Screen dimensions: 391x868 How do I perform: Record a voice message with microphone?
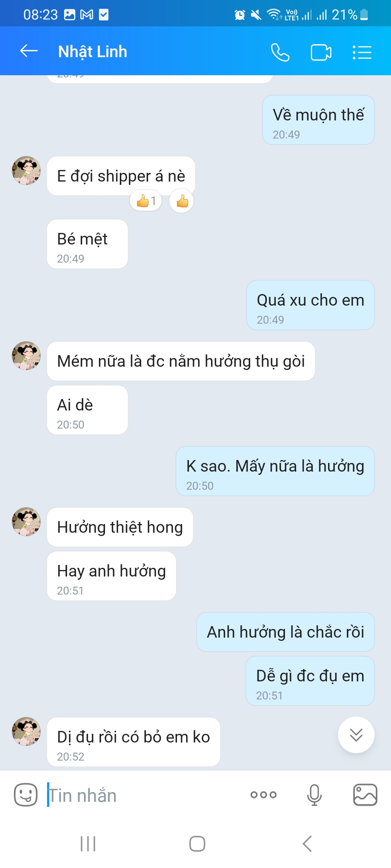[314, 795]
